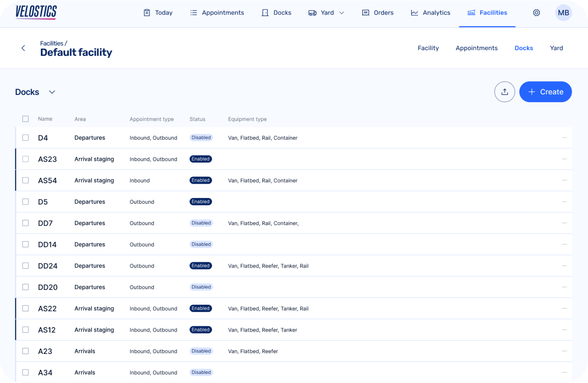Screen dimensions: 588x383
Task: Open the MB user avatar in the top right
Action: click(563, 12)
